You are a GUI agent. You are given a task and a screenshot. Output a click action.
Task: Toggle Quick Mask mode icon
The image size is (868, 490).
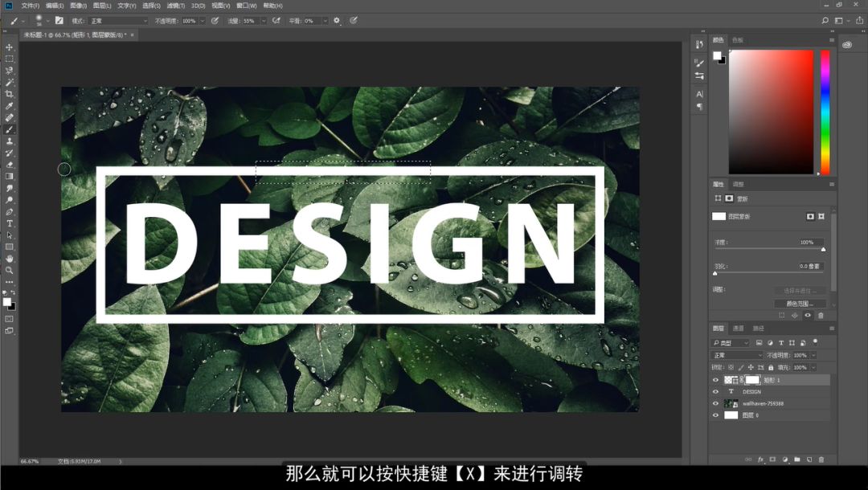[x=10, y=319]
